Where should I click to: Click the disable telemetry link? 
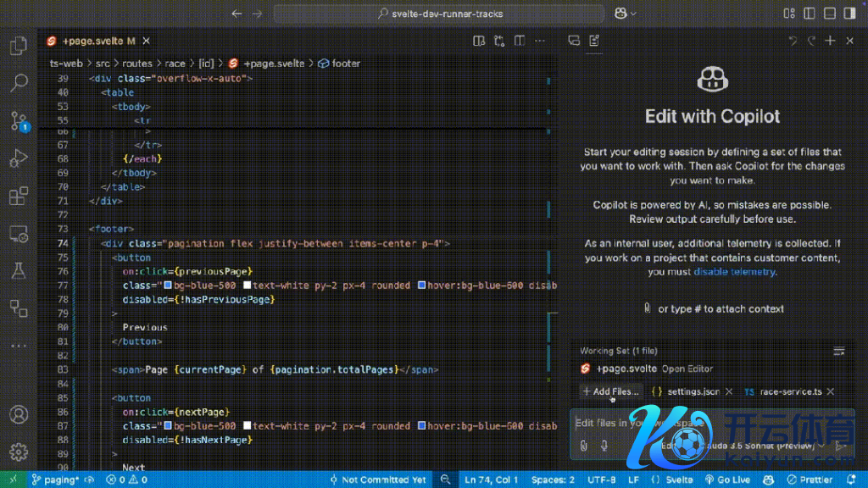(x=734, y=272)
